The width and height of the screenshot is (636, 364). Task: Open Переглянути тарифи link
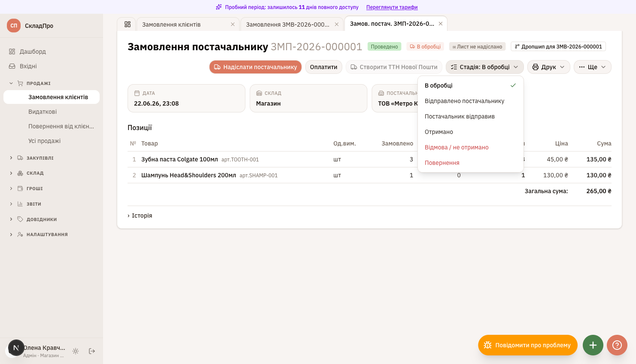click(392, 7)
